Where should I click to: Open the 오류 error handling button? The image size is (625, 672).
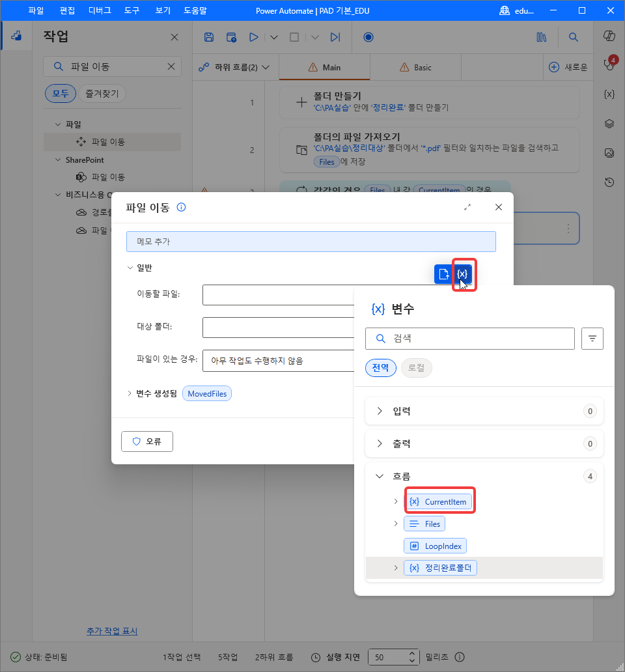coord(147,441)
